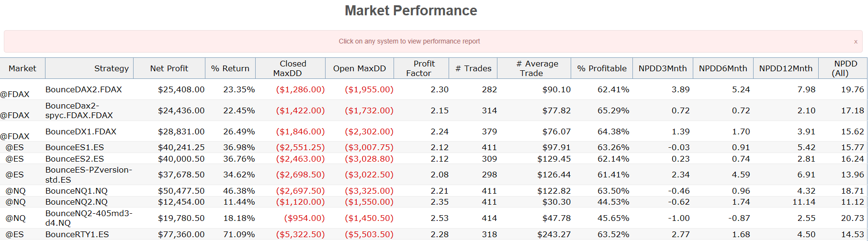Open BounceRTY1.ES strategy report

pyautogui.click(x=77, y=234)
